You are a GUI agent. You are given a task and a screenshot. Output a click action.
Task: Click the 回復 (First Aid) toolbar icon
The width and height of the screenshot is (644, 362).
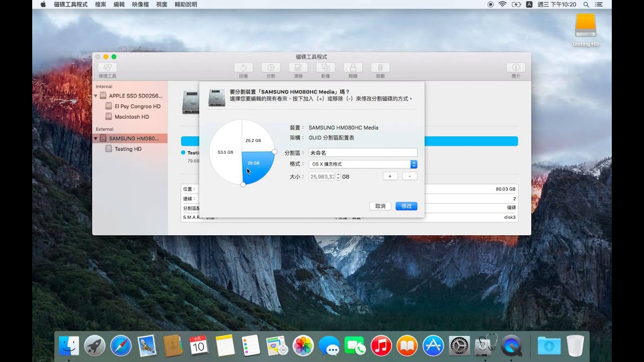pyautogui.click(x=244, y=67)
